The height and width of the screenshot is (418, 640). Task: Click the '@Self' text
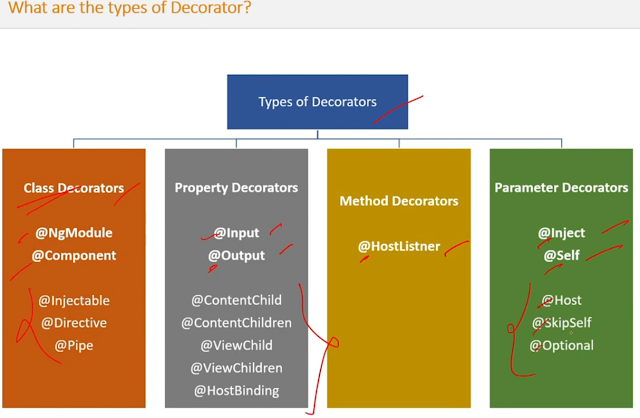(561, 256)
